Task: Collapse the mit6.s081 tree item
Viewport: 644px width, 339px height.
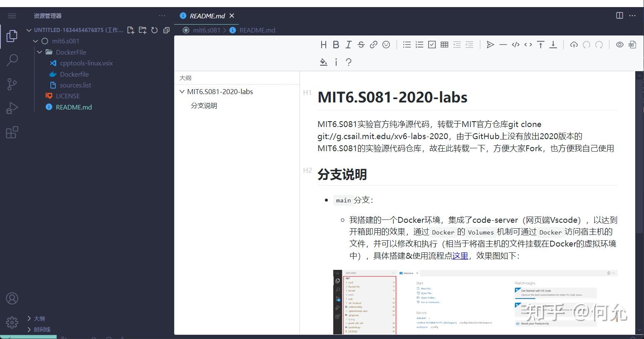Action: pos(35,41)
